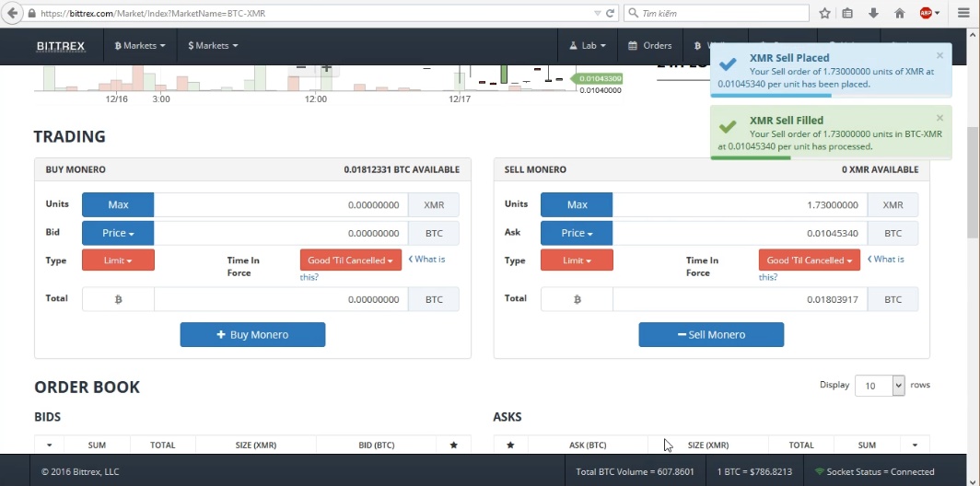
Task: Click the Ask price input field
Action: pyautogui.click(x=740, y=233)
